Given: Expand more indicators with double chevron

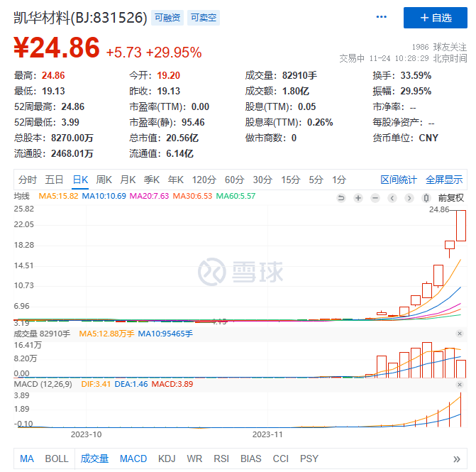Looking at the screenshot, I should [457, 459].
